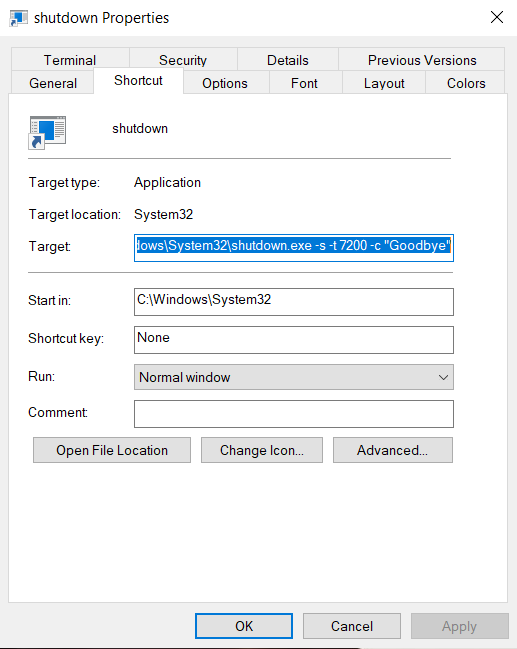Open the Details tab
Viewport: 517px width, 649px height.
point(288,60)
